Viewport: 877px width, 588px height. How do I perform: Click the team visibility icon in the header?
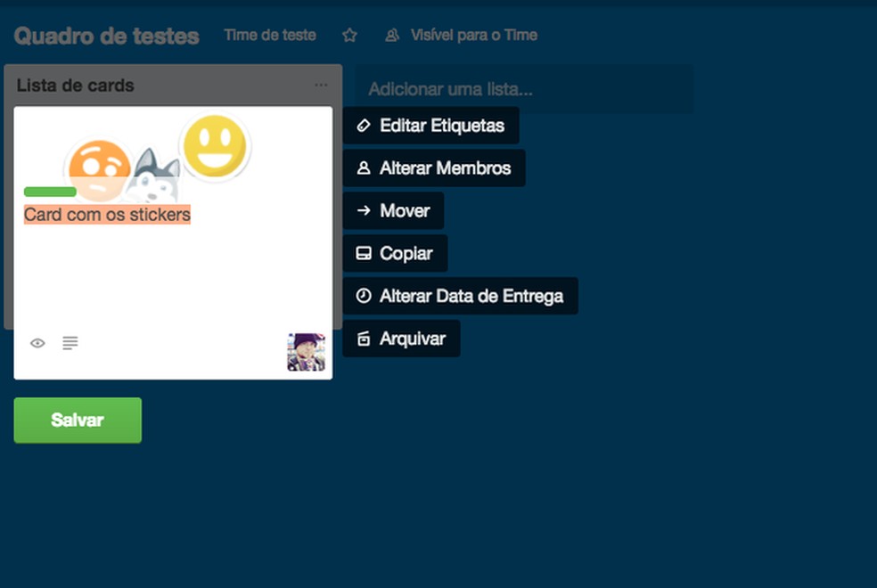[391, 36]
